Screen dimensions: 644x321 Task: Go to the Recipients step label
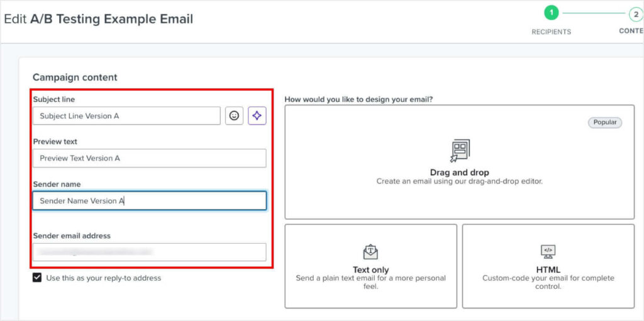click(x=551, y=31)
